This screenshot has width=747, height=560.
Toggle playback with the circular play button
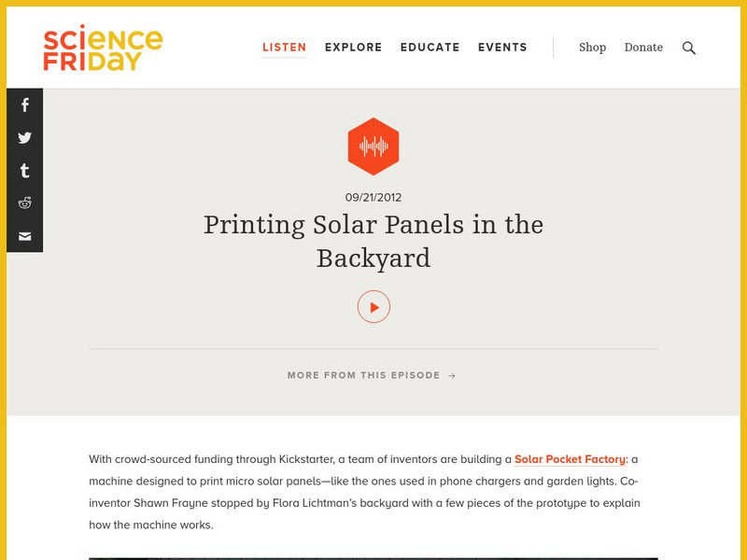[373, 304]
